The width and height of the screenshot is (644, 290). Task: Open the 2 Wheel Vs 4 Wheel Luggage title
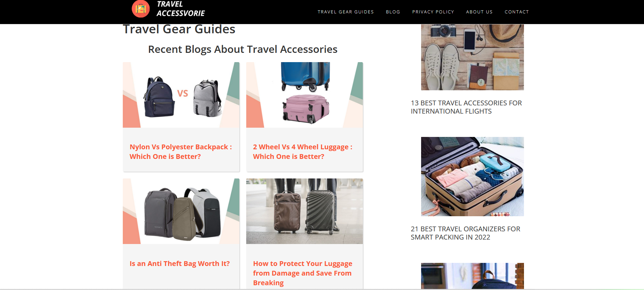[302, 152]
